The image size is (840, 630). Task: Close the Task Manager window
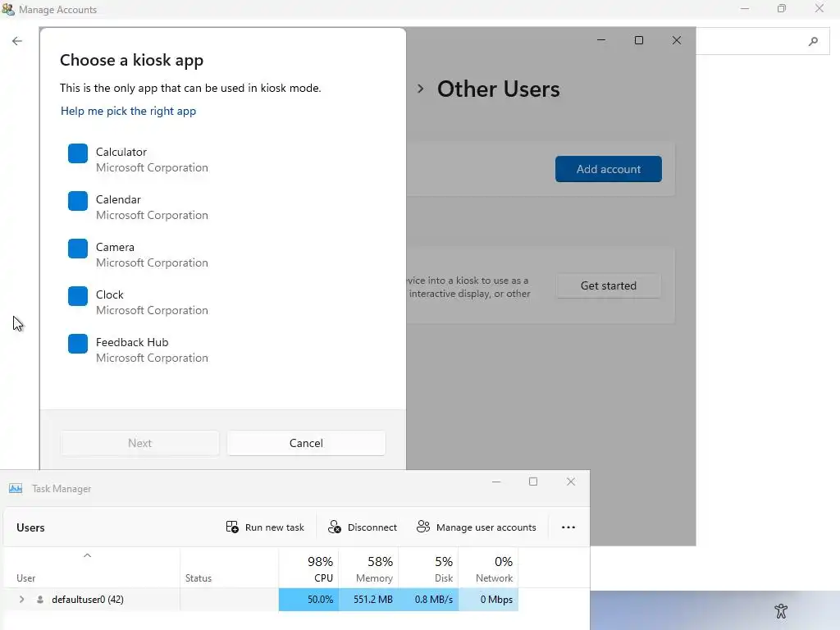[x=571, y=482]
